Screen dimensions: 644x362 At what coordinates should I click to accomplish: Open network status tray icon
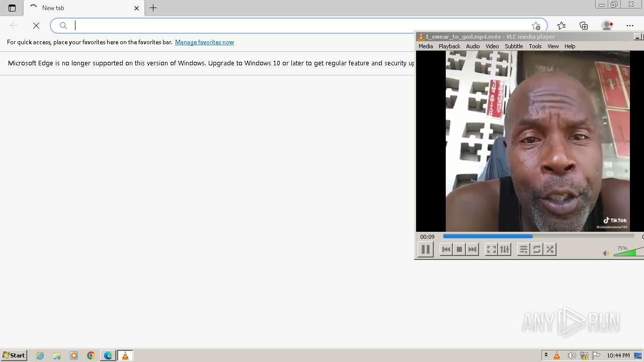pos(584,355)
